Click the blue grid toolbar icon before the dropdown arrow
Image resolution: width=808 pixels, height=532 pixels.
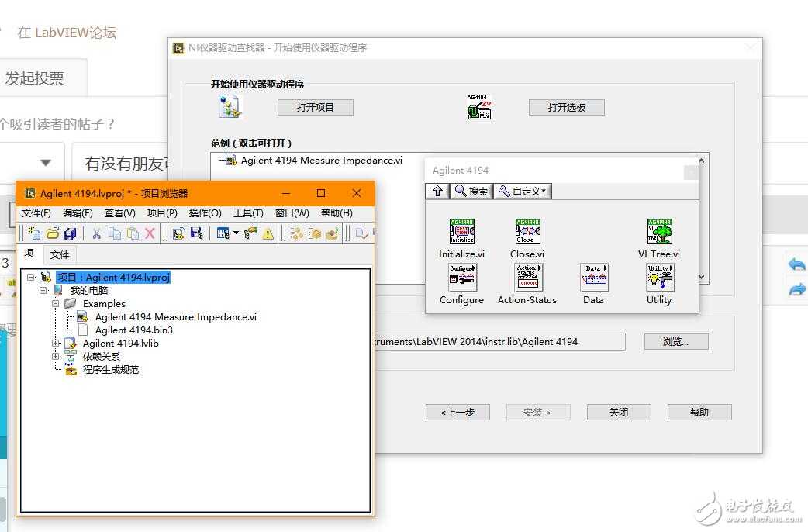[223, 233]
